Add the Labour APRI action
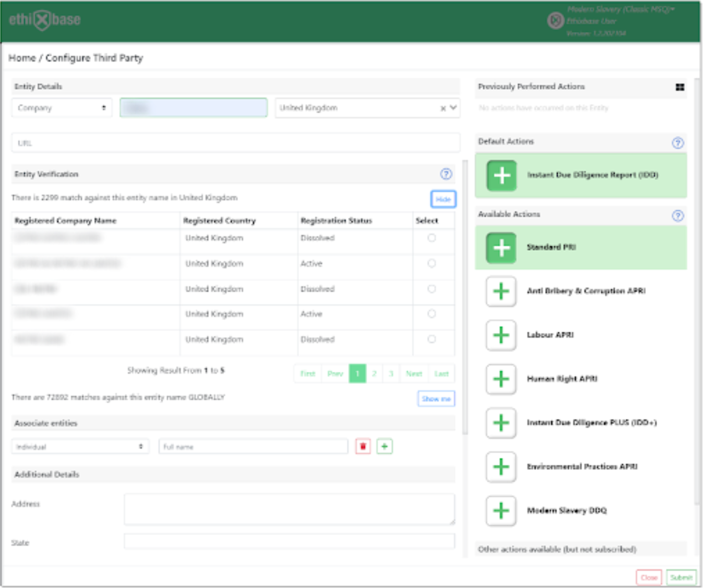704x588 pixels. [501, 335]
